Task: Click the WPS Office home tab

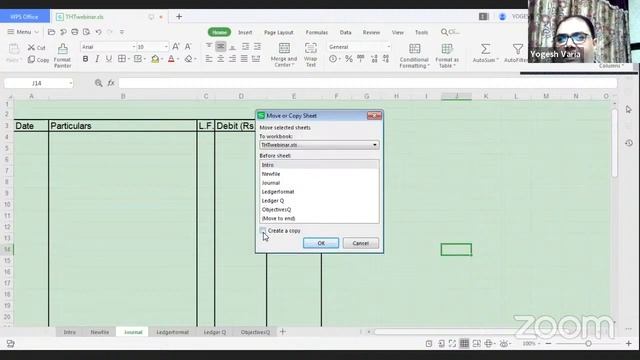Action: click(24, 17)
